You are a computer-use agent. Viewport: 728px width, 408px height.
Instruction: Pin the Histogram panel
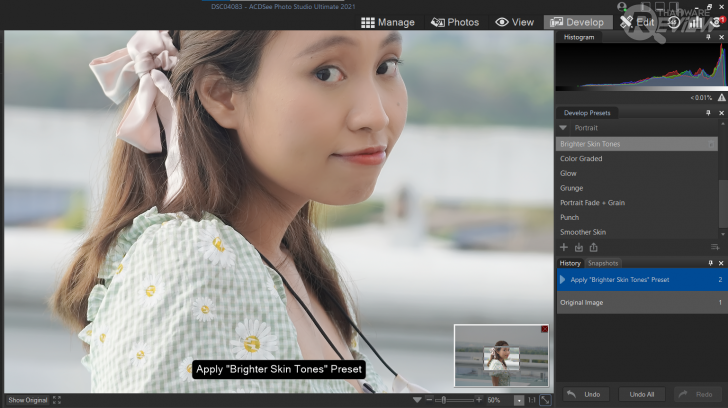point(708,37)
